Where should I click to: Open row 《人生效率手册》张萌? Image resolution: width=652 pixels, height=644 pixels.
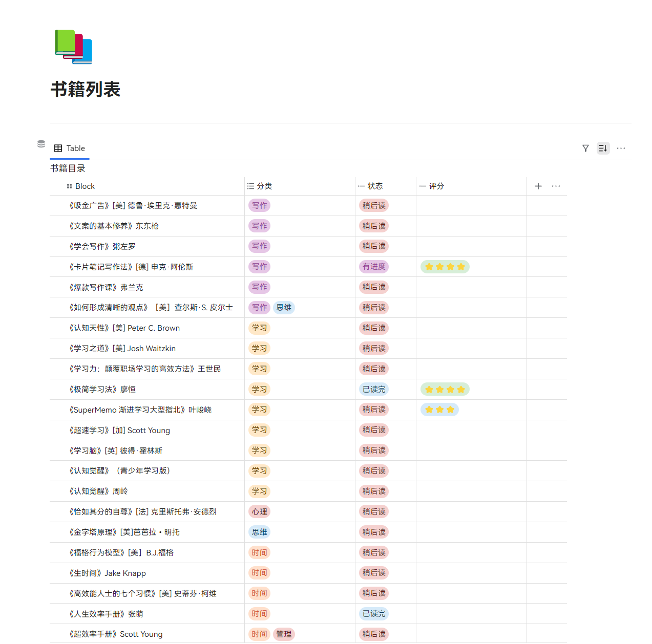pos(106,614)
